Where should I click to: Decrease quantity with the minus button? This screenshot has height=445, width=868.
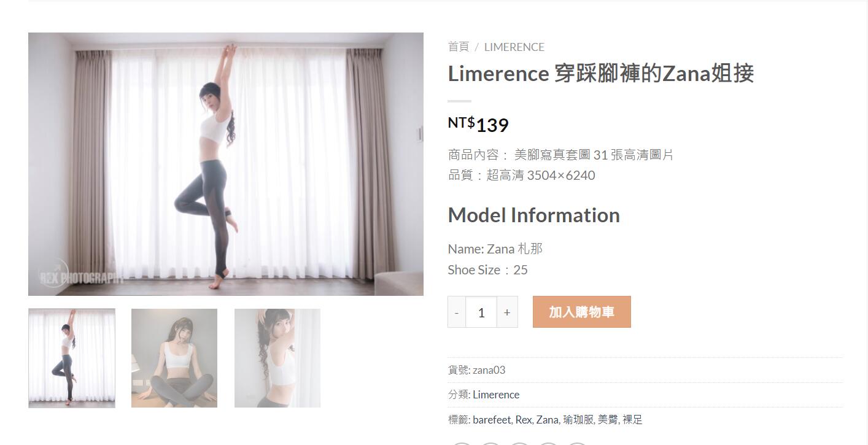tap(457, 312)
